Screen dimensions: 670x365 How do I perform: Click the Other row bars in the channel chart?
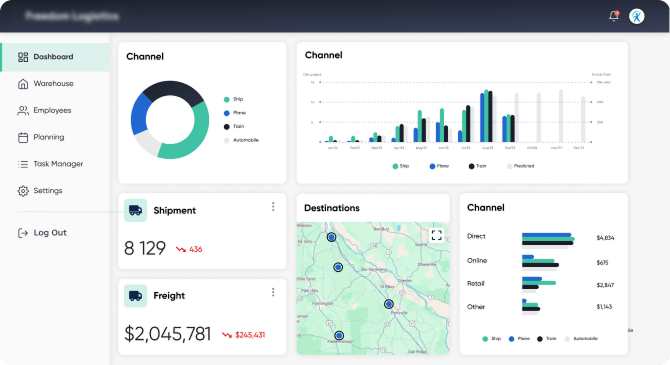click(531, 307)
